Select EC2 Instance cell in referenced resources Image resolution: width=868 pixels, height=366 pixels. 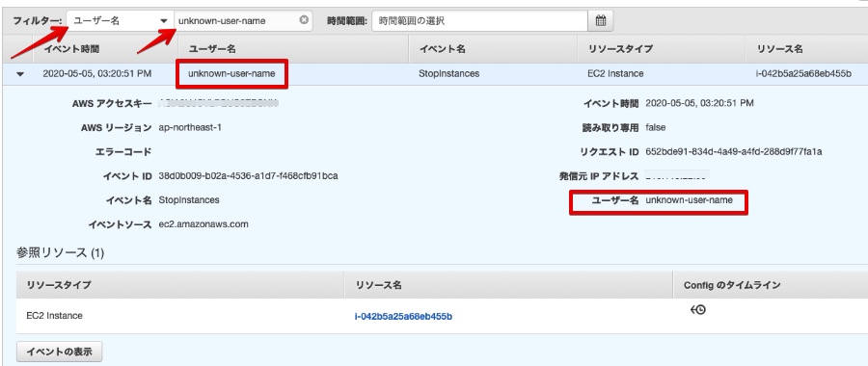click(54, 316)
